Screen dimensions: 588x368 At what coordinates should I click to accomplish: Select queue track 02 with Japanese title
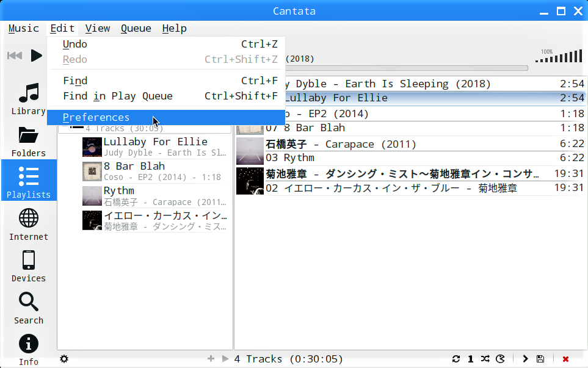point(426,188)
